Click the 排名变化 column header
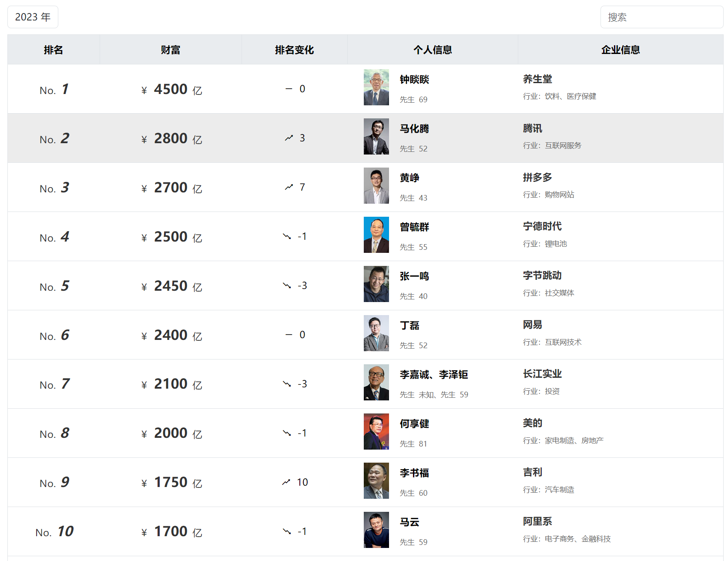The height and width of the screenshot is (561, 728). pos(294,50)
